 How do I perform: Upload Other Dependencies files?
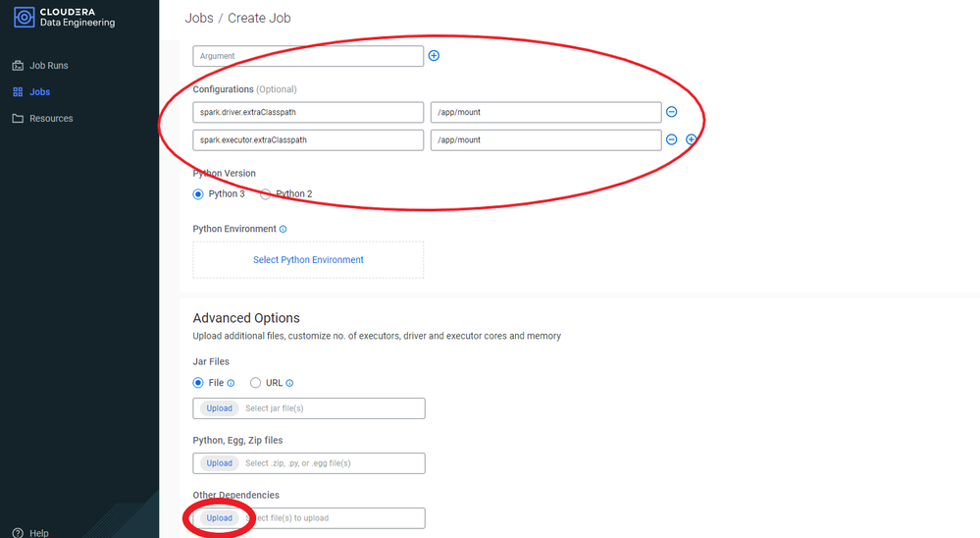[220, 518]
